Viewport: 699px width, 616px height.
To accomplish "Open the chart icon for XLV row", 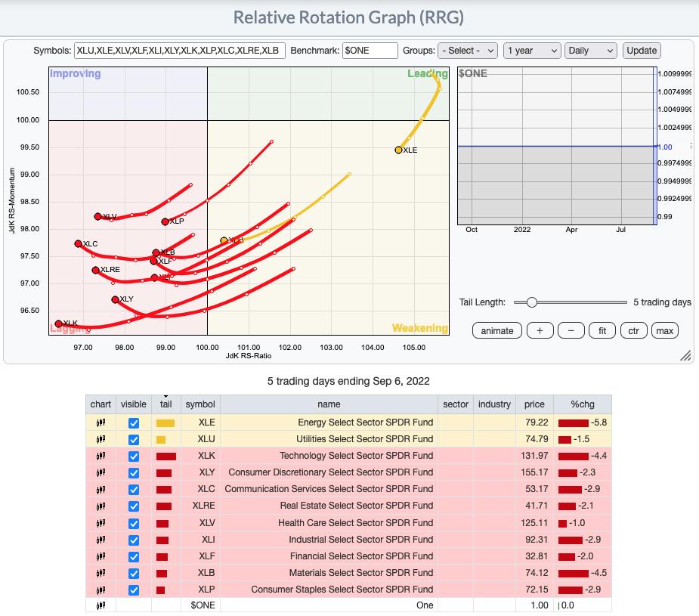I will pyautogui.click(x=101, y=523).
